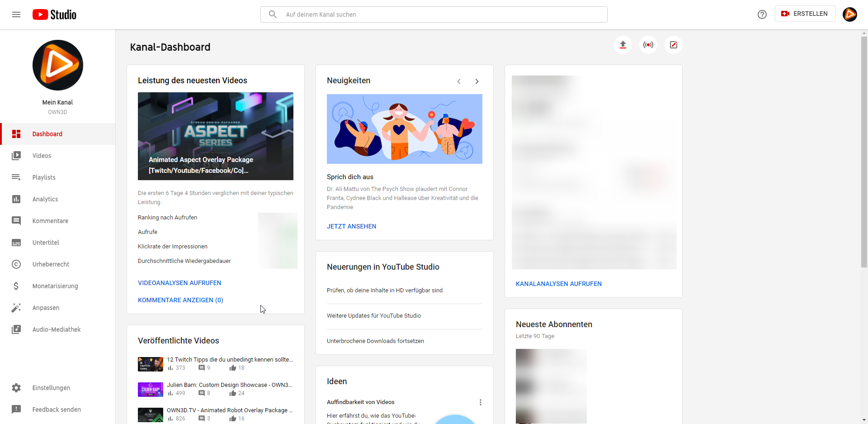The image size is (868, 424).
Task: Click the VIDEOANALYSEN AUFRUFEN link
Action: [x=179, y=283]
